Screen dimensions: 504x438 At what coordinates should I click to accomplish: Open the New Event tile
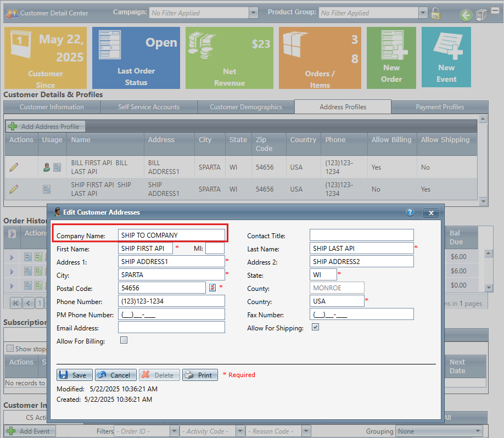[446, 58]
